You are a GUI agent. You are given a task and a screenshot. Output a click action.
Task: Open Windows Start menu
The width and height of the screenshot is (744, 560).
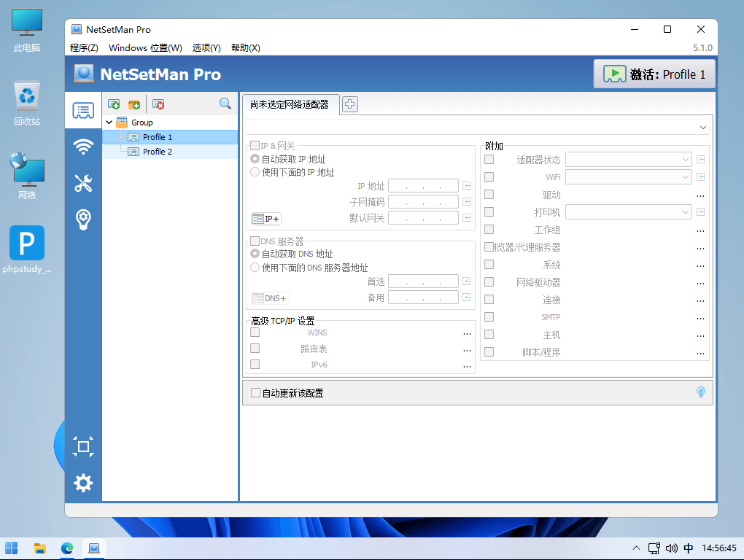12,548
